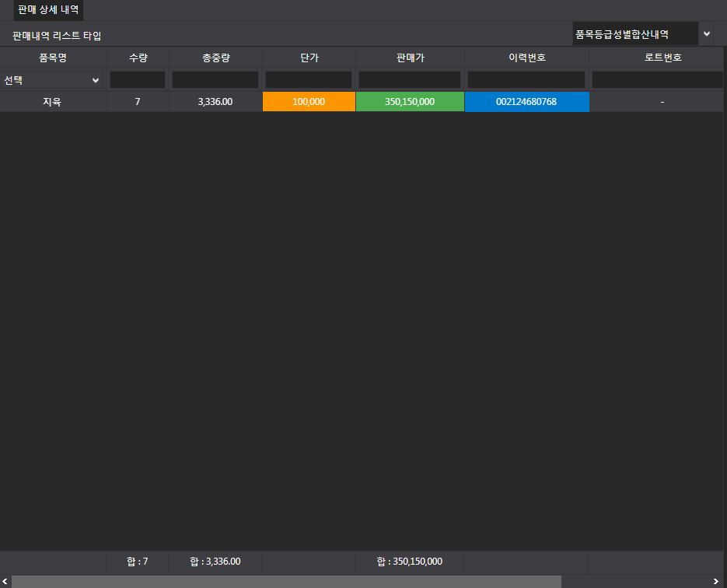Click the blue history number 002124680768

(x=526, y=102)
